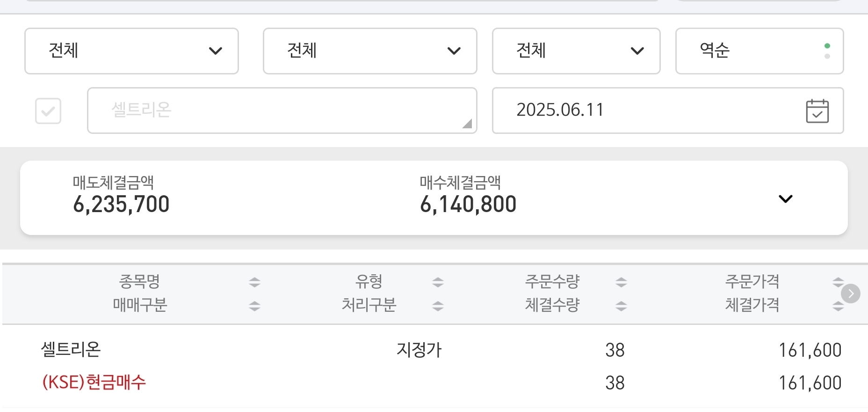The width and height of the screenshot is (868, 412).
Task: Open the calendar date picker icon
Action: [x=817, y=111]
